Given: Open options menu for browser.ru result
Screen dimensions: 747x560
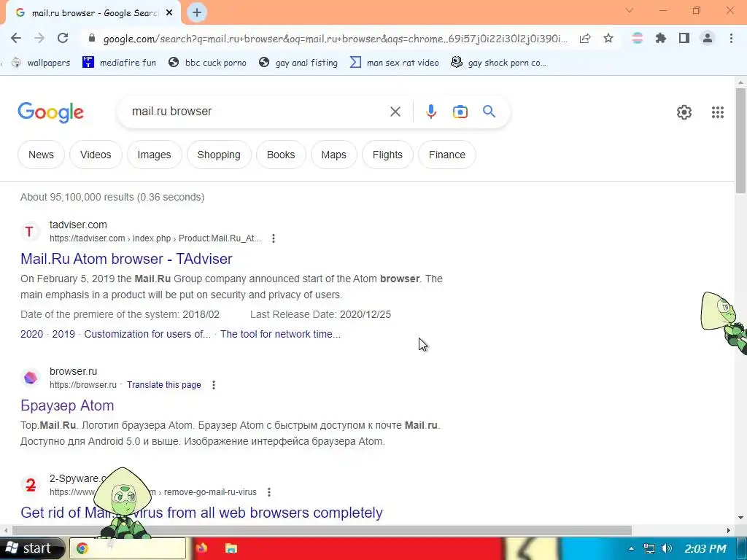Looking at the screenshot, I should click(214, 385).
